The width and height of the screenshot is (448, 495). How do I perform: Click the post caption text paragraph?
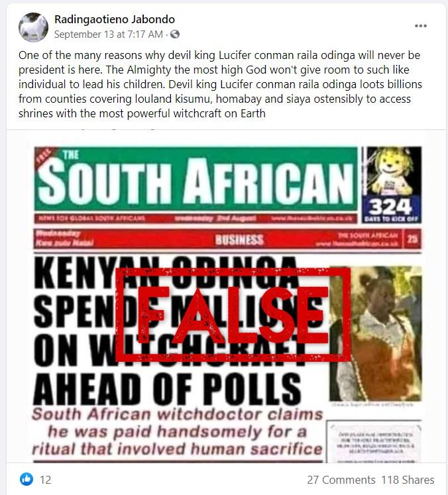pyautogui.click(x=220, y=84)
